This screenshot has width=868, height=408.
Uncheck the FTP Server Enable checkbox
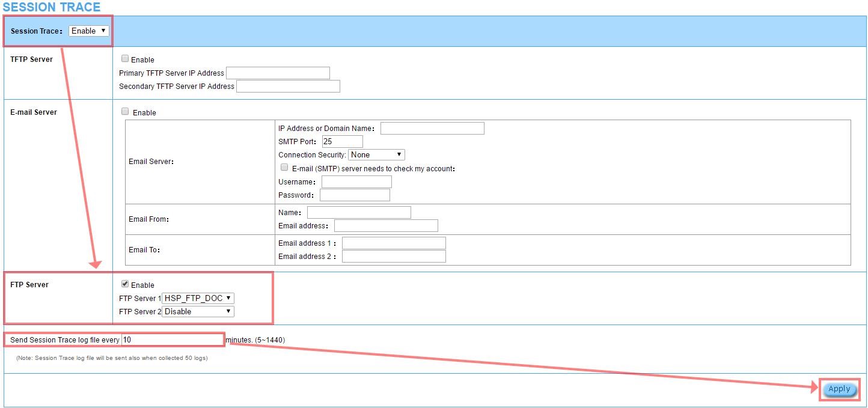(125, 284)
